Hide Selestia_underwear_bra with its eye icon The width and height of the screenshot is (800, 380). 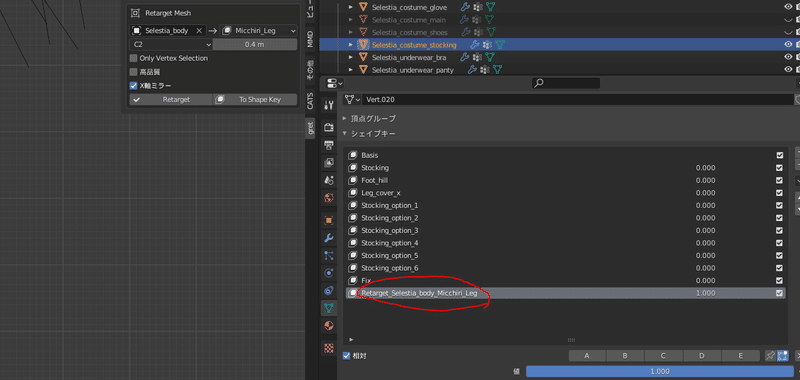[788, 57]
